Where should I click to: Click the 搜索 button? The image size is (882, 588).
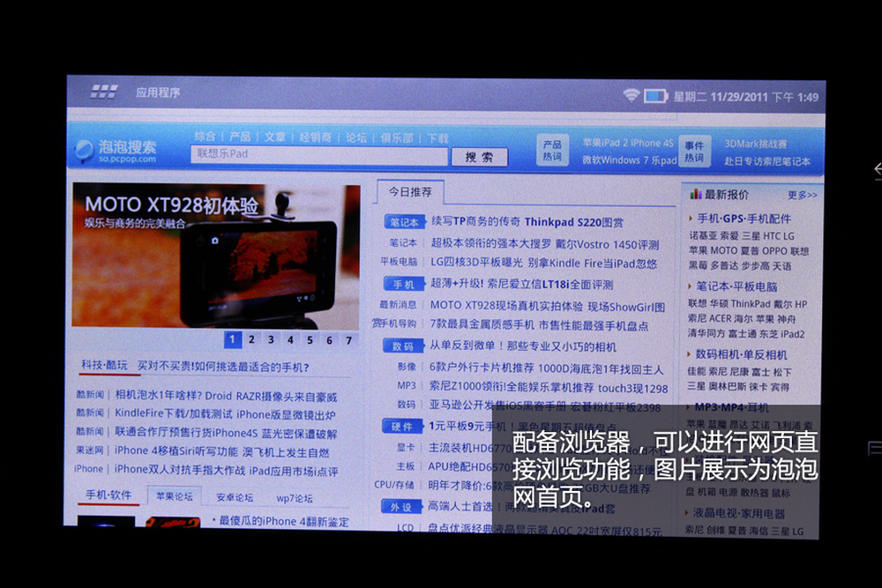(479, 157)
